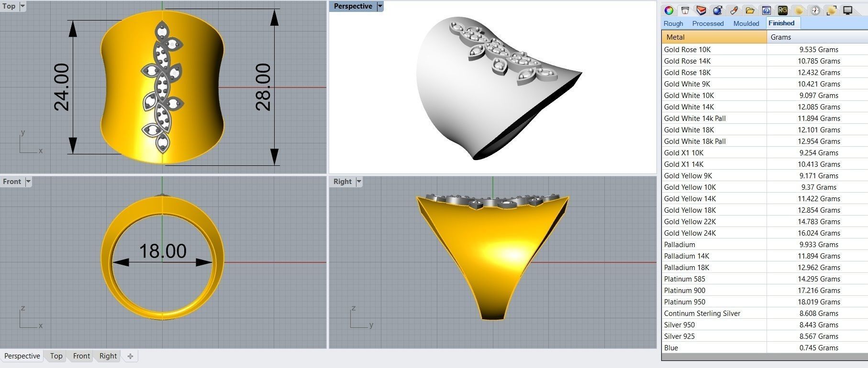Select the Gold White 14k Pall row

pos(765,118)
